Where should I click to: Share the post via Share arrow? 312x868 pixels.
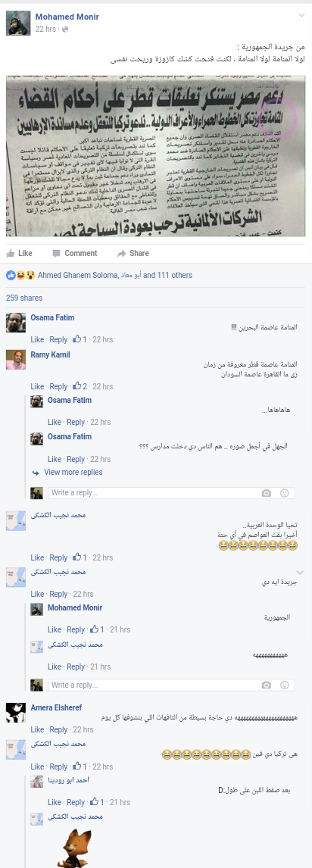coord(133,254)
